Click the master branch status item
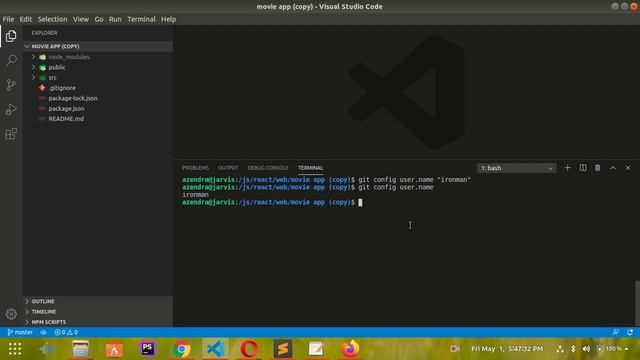 (20, 332)
